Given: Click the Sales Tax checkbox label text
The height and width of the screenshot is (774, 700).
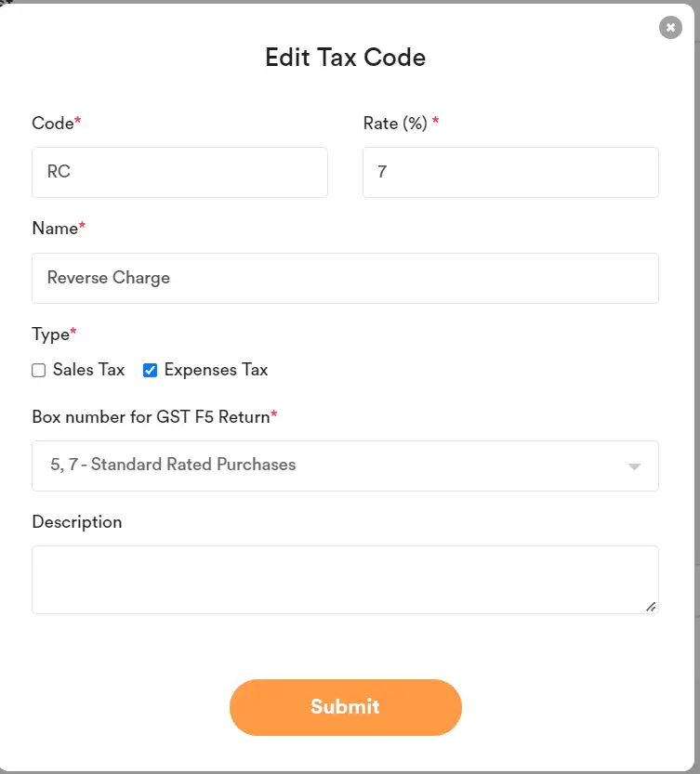Looking at the screenshot, I should pyautogui.click(x=88, y=370).
